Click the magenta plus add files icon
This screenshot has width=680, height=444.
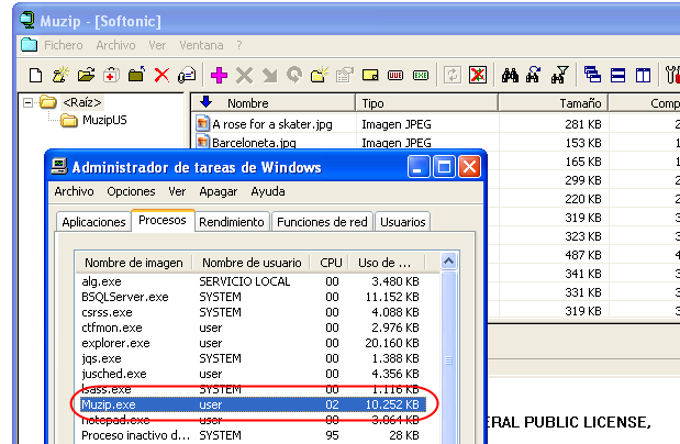coord(219,75)
